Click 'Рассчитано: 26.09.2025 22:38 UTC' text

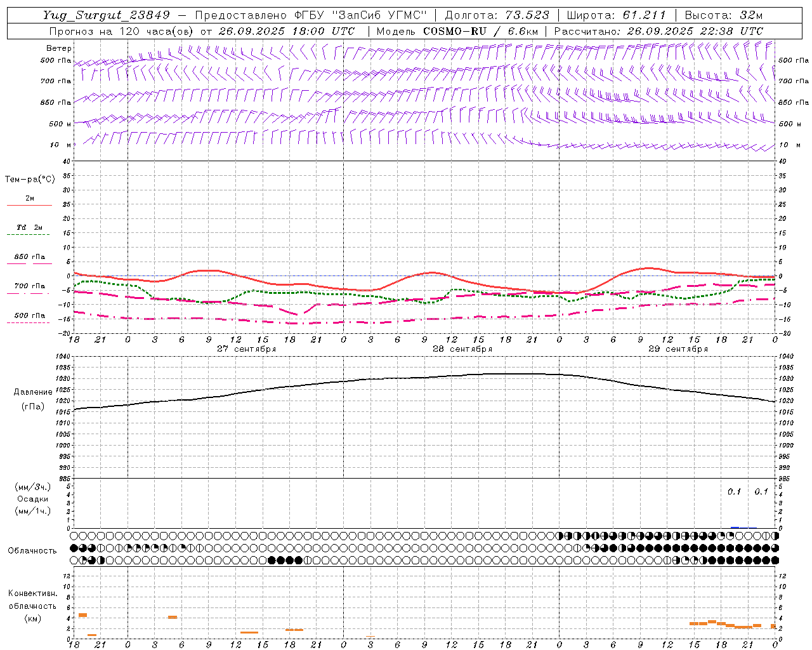(658, 31)
